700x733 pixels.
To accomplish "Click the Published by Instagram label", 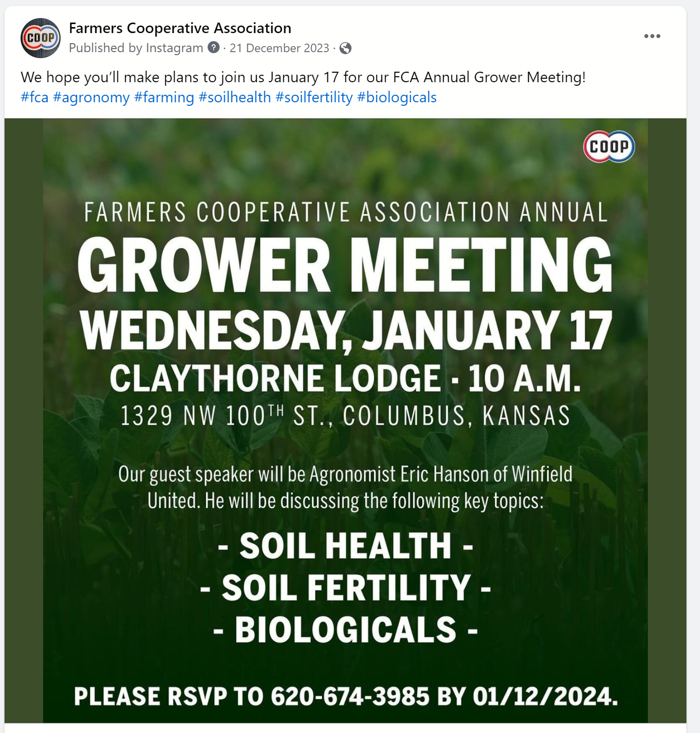I will tap(136, 48).
